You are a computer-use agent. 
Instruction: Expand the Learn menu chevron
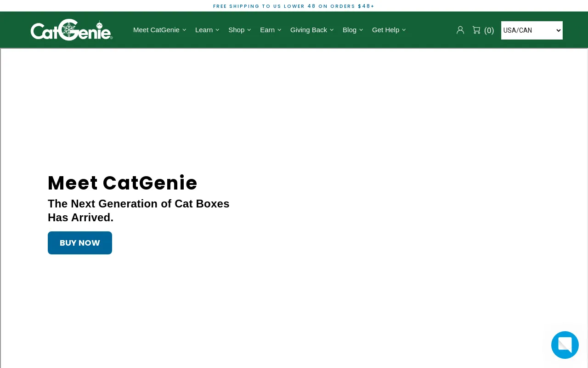pyautogui.click(x=217, y=29)
